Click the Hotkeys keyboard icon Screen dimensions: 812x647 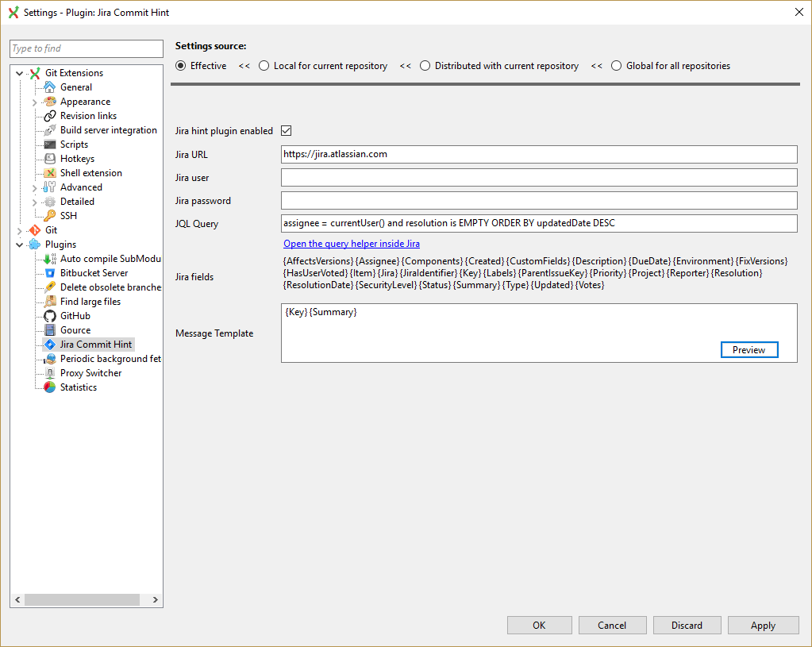point(50,159)
